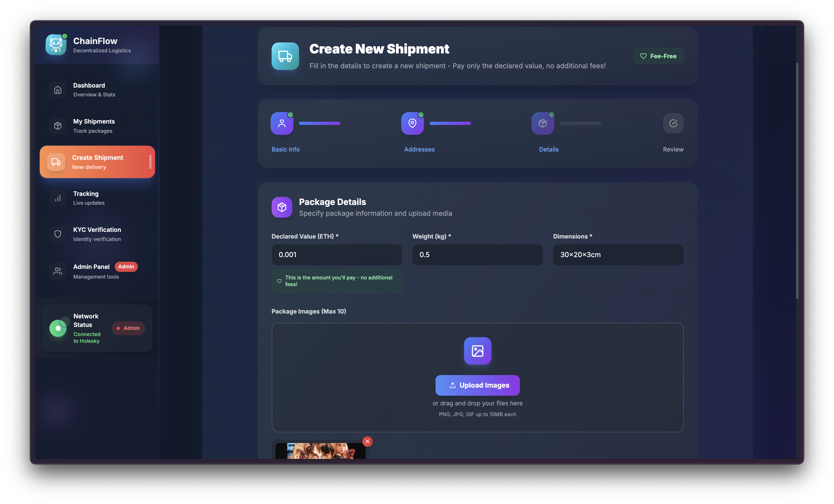Viewport: 834px width, 504px height.
Task: Click the Addresses location pin step icon
Action: coord(412,123)
